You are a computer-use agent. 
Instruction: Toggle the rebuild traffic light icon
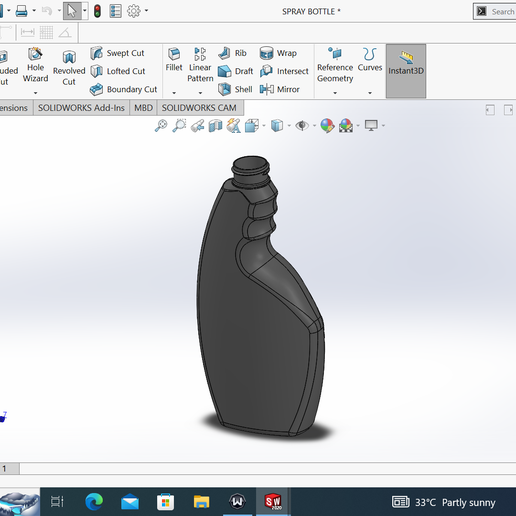point(97,11)
